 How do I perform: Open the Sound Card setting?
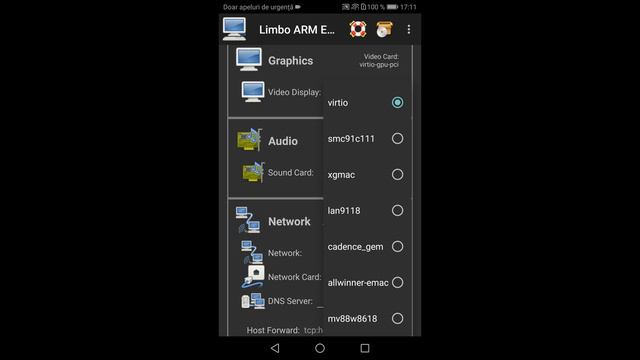291,173
